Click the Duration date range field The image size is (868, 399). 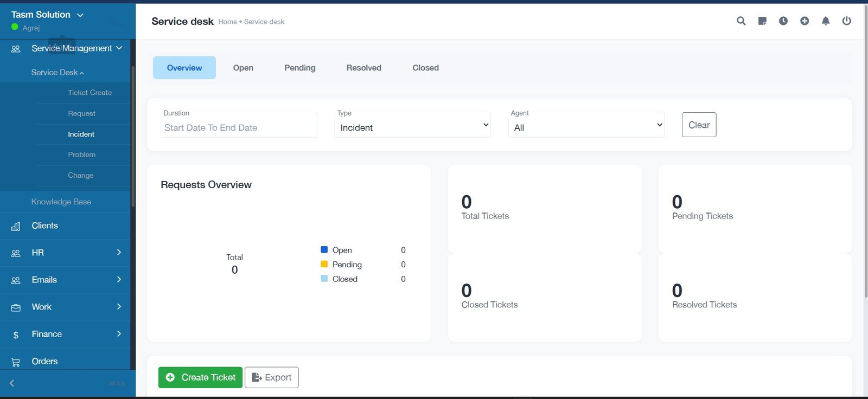pos(239,127)
